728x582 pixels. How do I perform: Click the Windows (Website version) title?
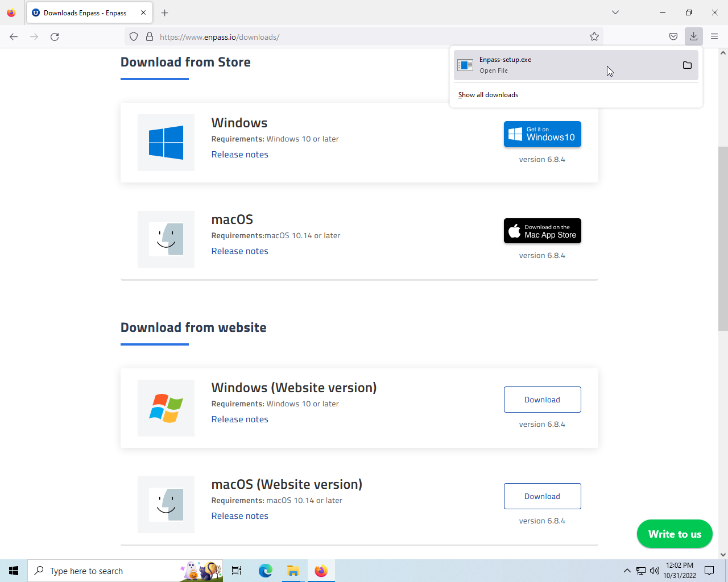coord(294,388)
